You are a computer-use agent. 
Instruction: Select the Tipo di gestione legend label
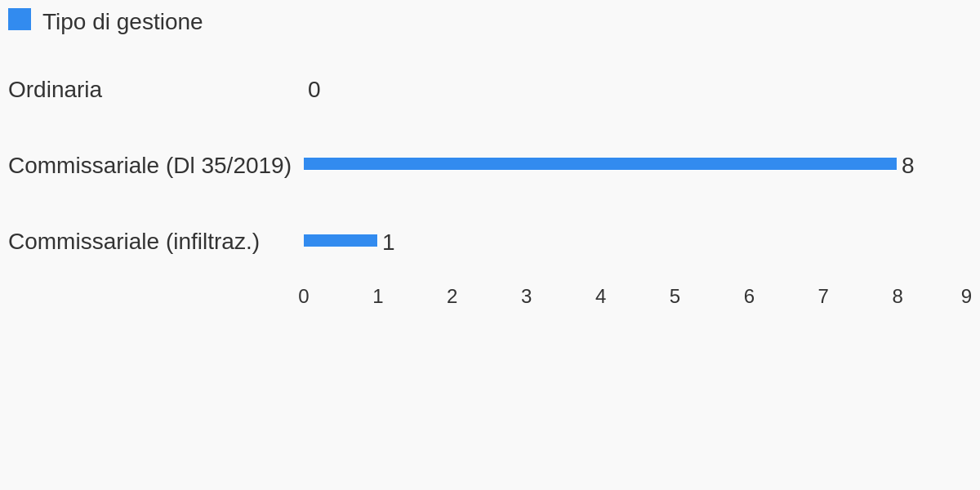[122, 22]
